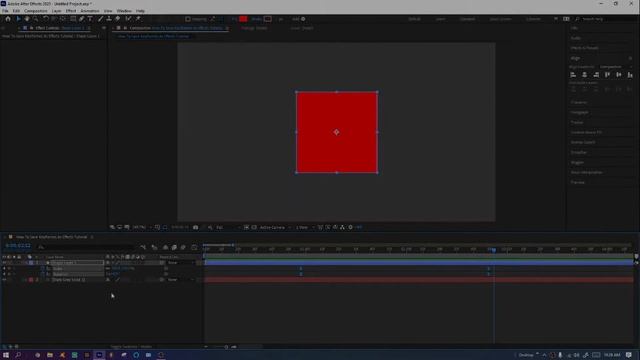This screenshot has width=640, height=360.
Task: Open File Explorer from the taskbar
Action: click(x=50, y=355)
